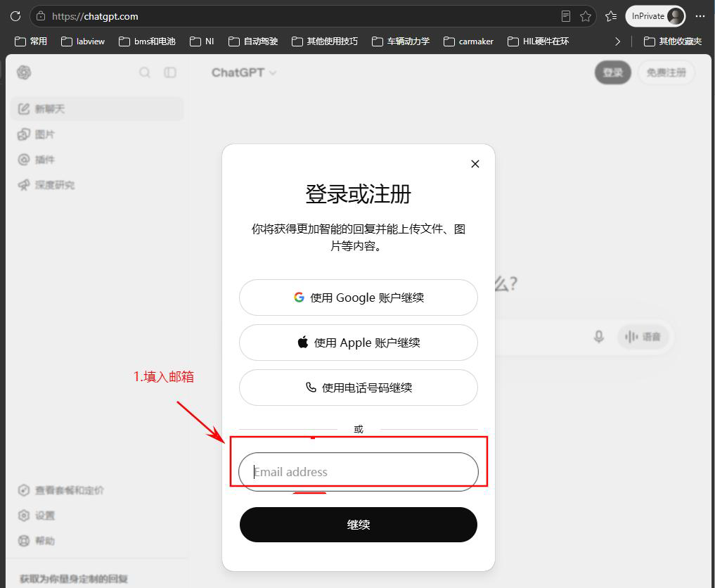Continue with Google account button

(x=359, y=298)
